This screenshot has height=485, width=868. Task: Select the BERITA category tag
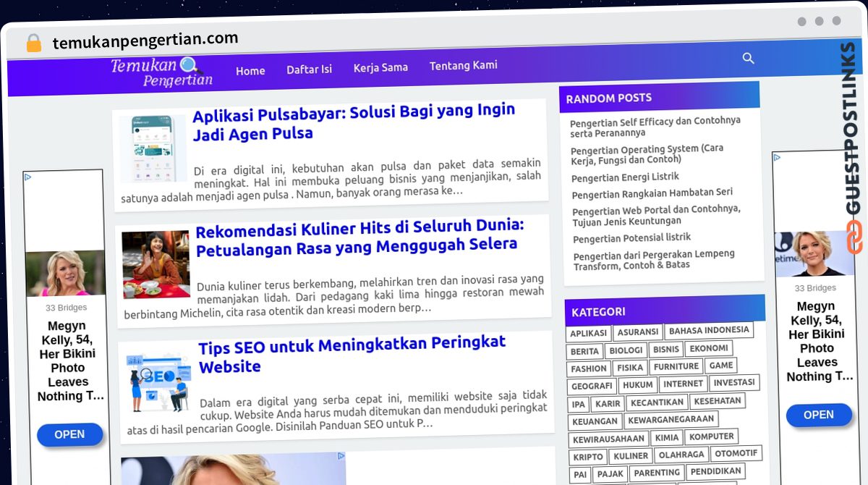pyautogui.click(x=584, y=352)
